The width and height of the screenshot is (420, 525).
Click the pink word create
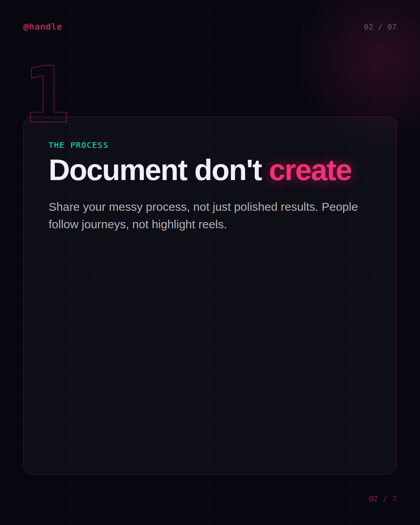310,170
